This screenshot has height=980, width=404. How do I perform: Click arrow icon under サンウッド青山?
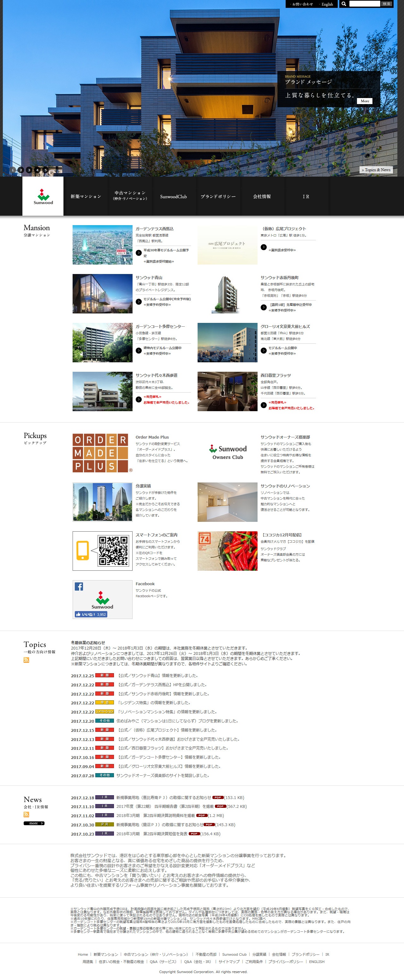pyautogui.click(x=139, y=302)
